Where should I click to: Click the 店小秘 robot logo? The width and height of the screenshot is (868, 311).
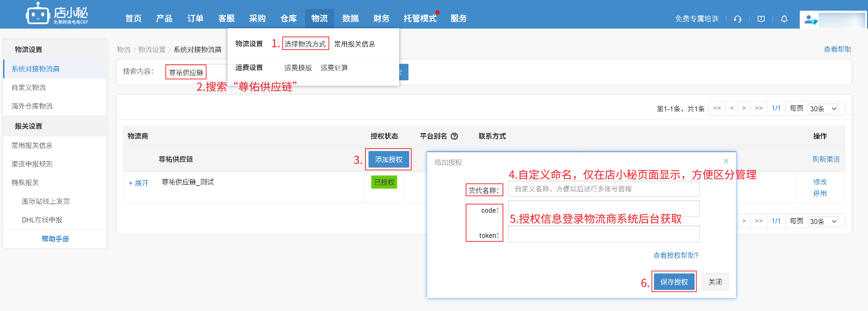(38, 14)
